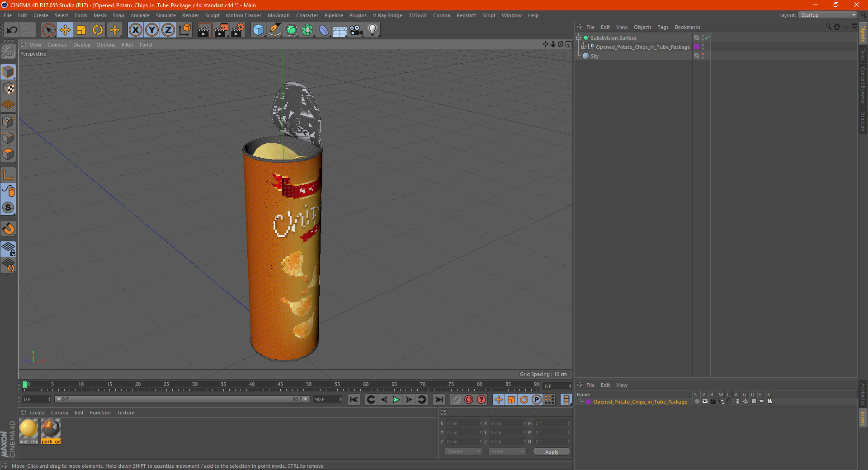Toggle the coordinate system icon
Screen dimensions: 868x470
(x=184, y=30)
